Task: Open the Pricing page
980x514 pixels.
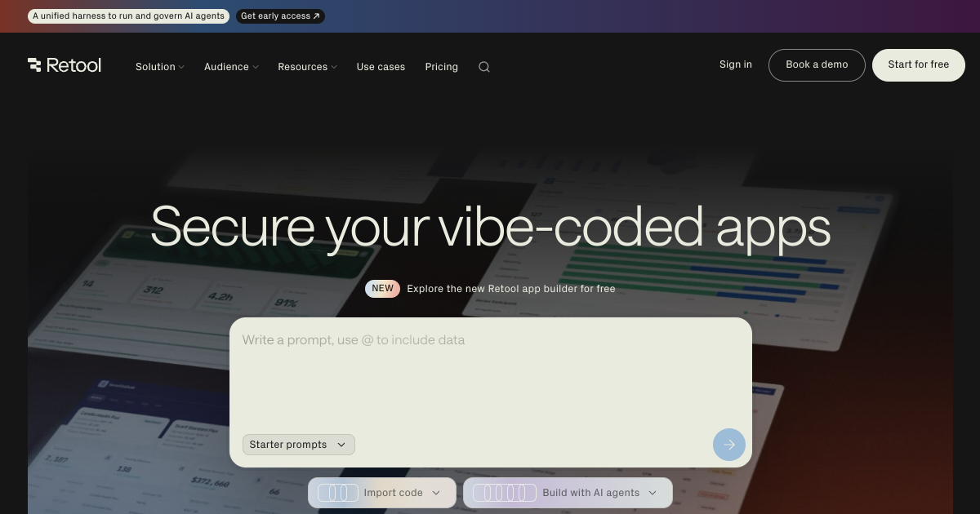Action: [x=442, y=67]
